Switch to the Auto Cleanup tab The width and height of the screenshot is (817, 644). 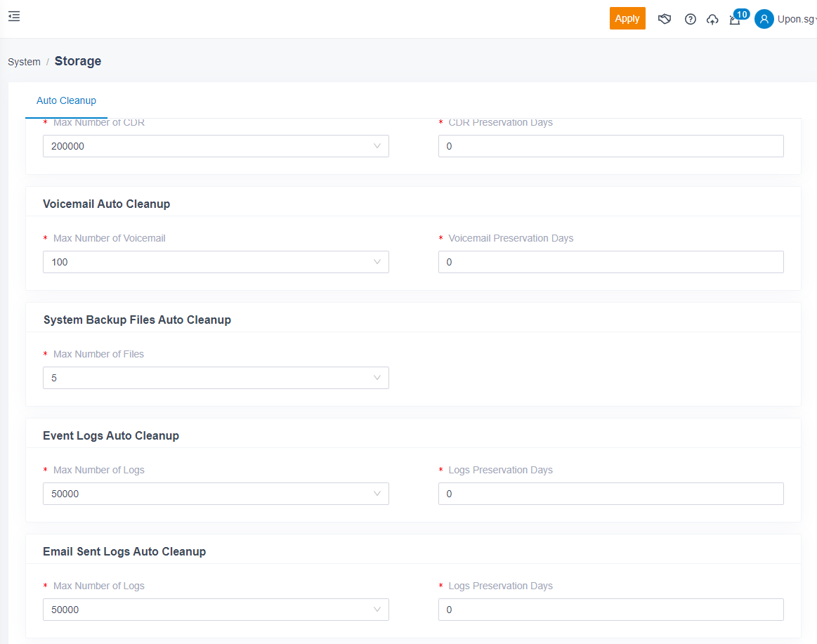pyautogui.click(x=66, y=100)
